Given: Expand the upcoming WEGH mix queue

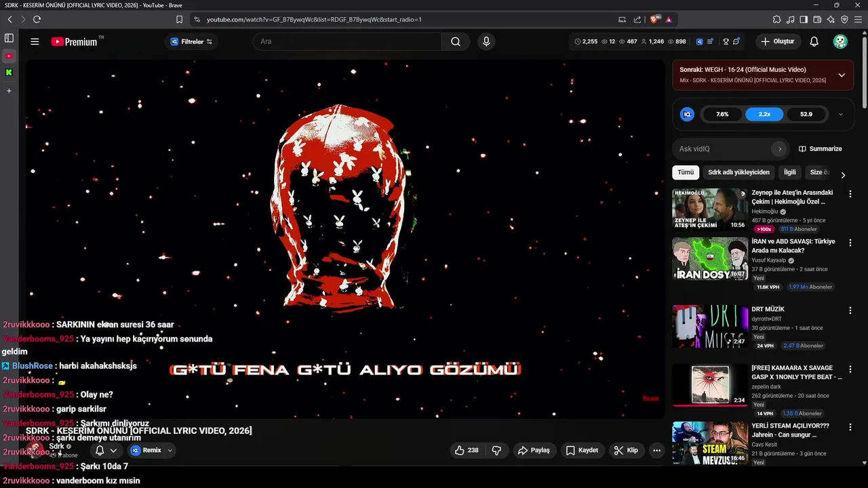Looking at the screenshot, I should (842, 75).
